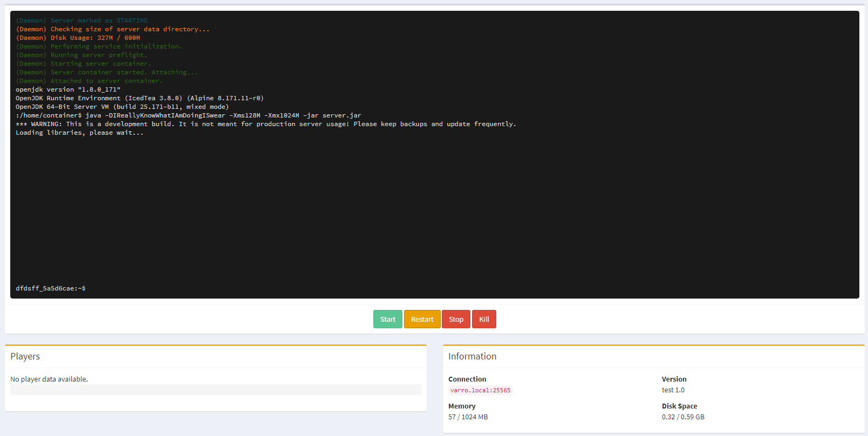Click the varro.local:25565 connection address
Image resolution: width=868 pixels, height=436 pixels.
click(x=480, y=390)
